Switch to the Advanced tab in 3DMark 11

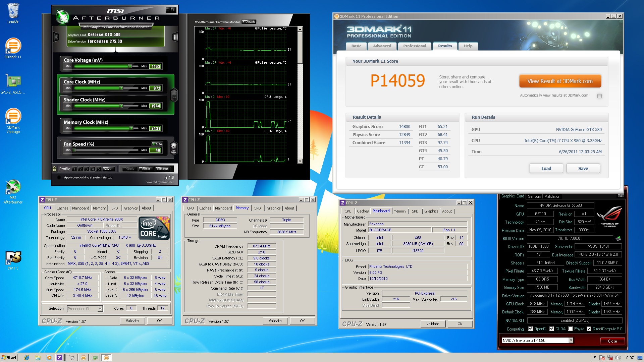coord(382,46)
